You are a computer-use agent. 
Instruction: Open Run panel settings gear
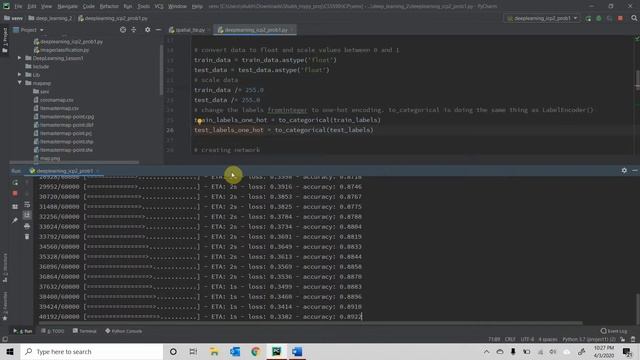click(624, 171)
